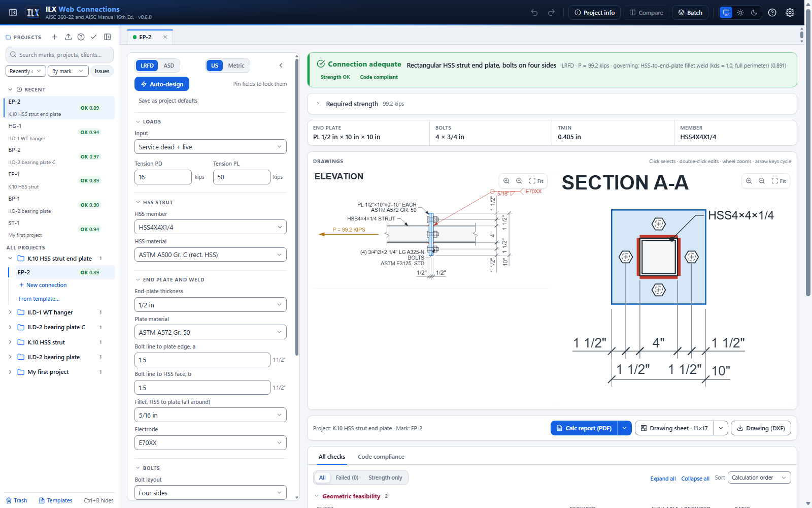Add a new project with plus icon
The height and width of the screenshot is (508, 812).
pyautogui.click(x=54, y=37)
